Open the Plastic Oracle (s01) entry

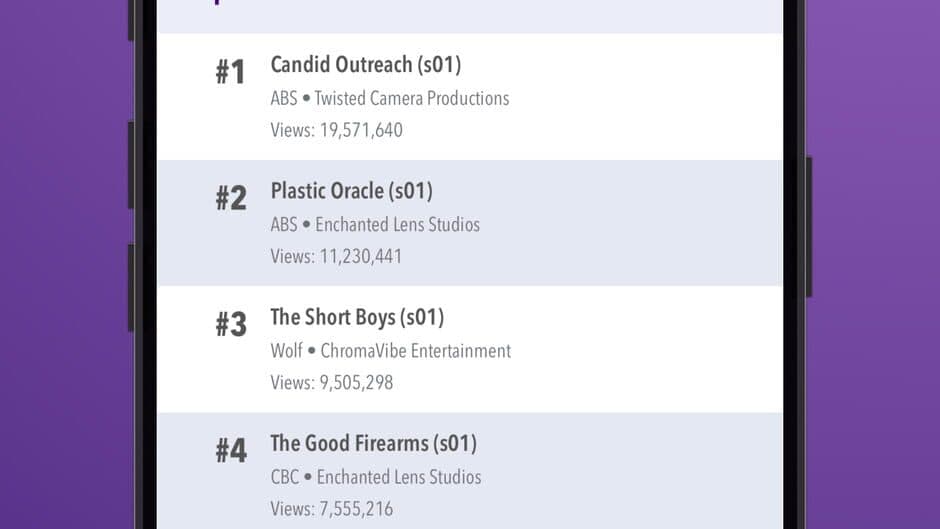pos(351,191)
